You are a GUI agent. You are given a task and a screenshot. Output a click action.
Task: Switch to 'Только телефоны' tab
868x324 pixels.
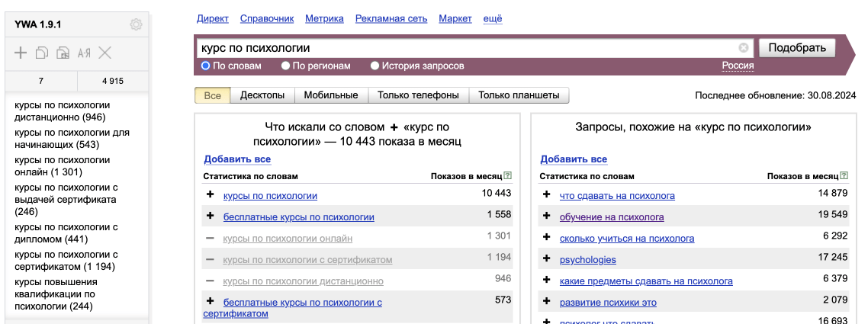tap(419, 95)
